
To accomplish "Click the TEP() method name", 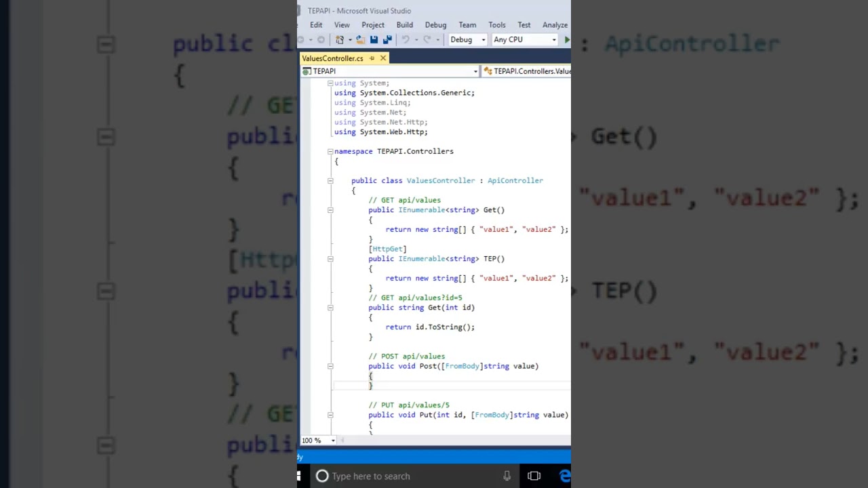I will pos(494,259).
